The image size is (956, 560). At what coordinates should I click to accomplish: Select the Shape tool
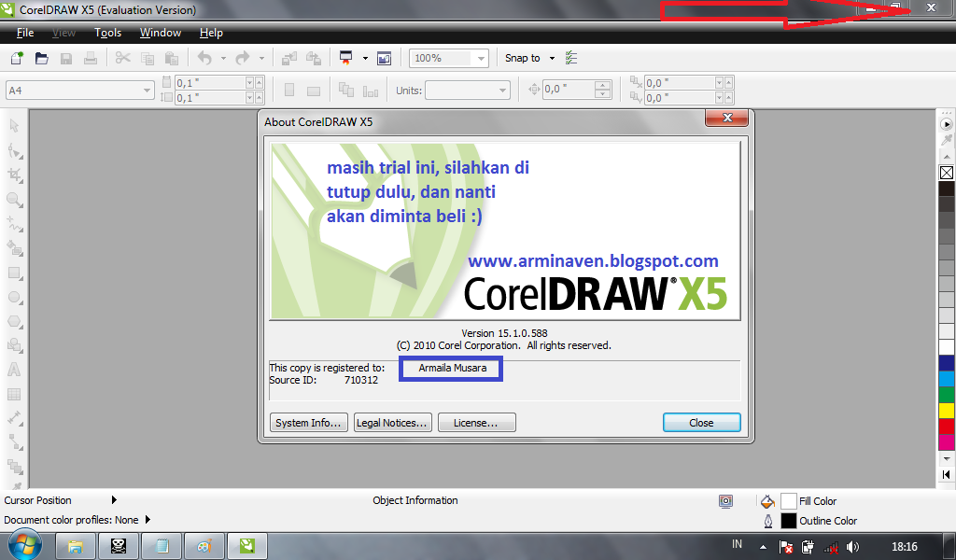(x=15, y=151)
